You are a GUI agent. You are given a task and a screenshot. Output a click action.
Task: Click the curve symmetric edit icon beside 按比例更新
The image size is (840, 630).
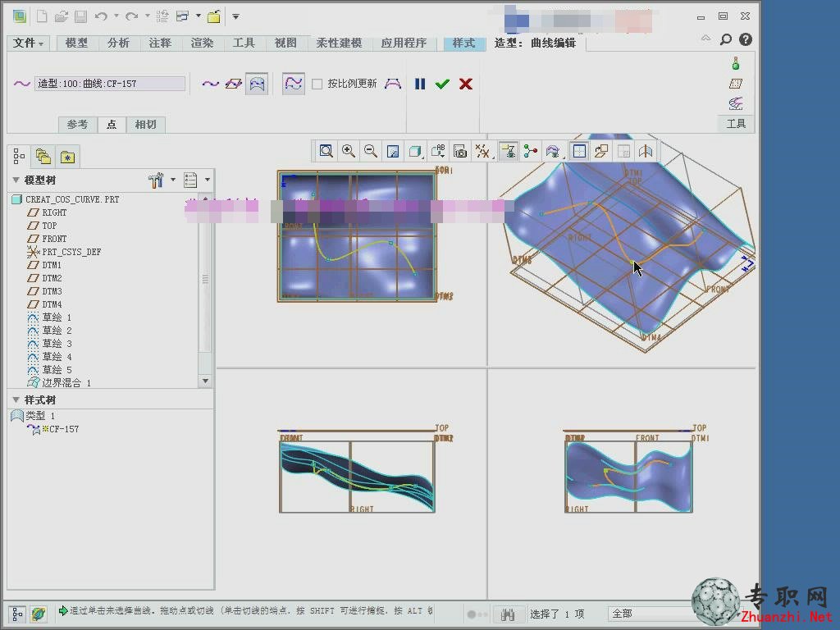[393, 84]
